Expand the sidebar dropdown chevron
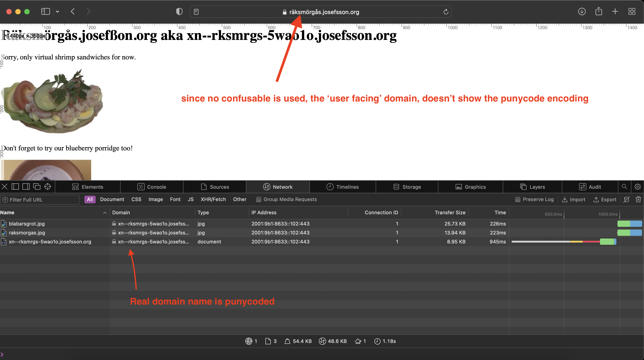This screenshot has height=360, width=644. point(57,12)
